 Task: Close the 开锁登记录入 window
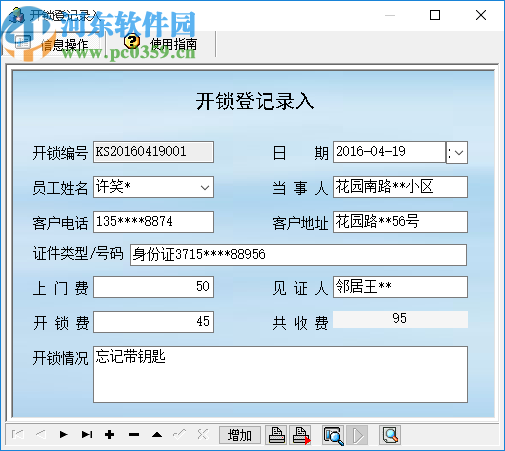point(481,15)
